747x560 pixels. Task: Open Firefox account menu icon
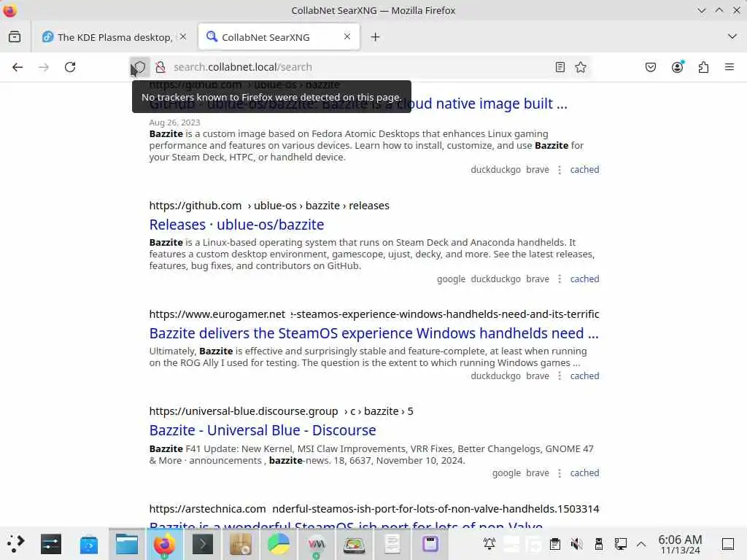678,67
